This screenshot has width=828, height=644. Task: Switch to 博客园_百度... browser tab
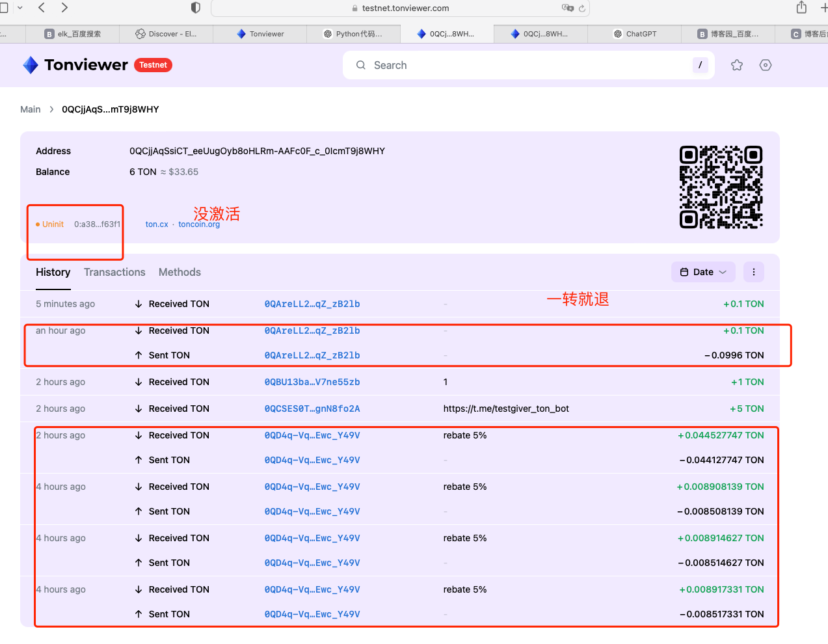728,34
